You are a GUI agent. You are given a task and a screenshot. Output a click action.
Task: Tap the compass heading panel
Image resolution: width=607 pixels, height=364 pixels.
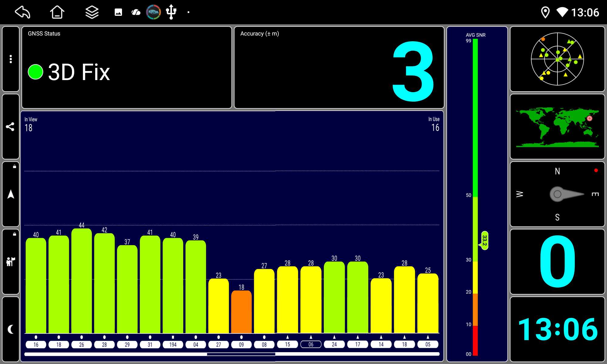pyautogui.click(x=557, y=194)
